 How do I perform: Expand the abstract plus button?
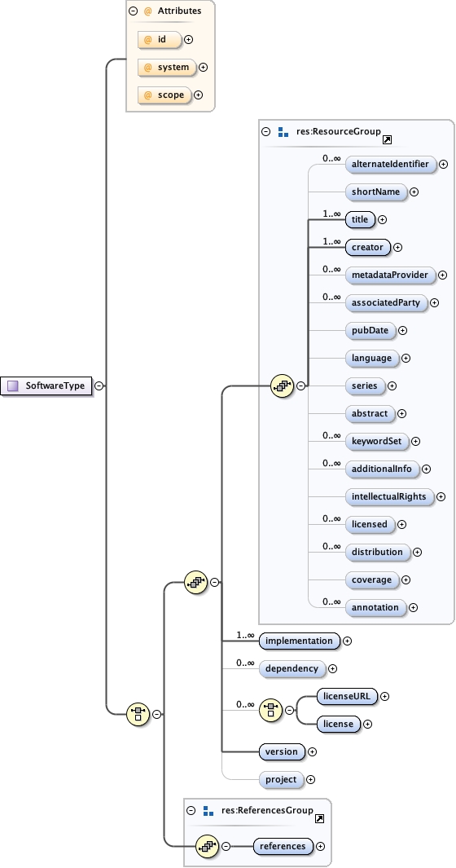[402, 413]
